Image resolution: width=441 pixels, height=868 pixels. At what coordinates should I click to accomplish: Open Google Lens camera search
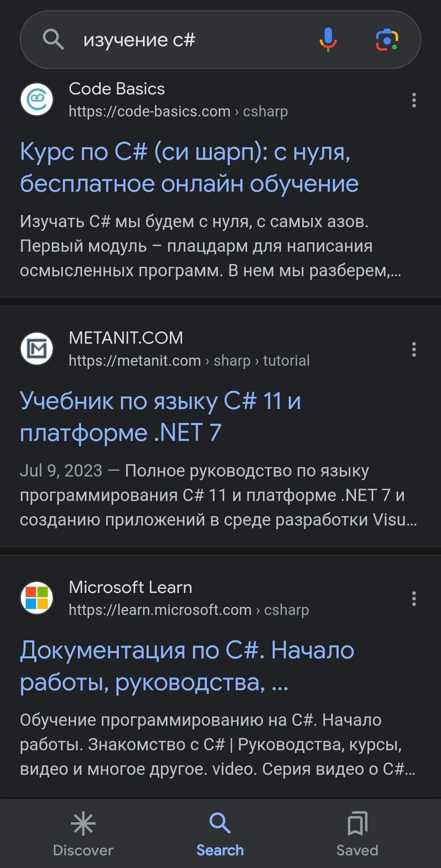[x=386, y=40]
